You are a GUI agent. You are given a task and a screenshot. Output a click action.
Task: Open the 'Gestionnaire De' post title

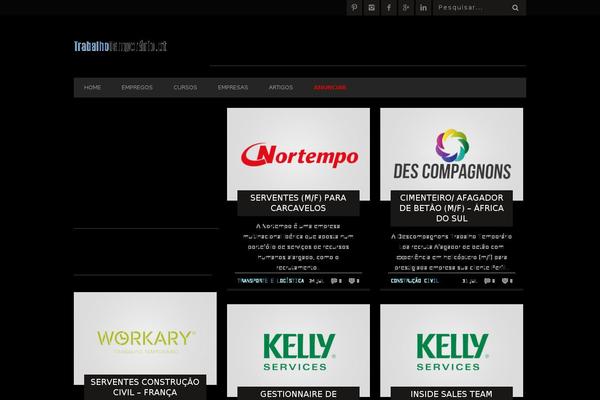pos(298,394)
